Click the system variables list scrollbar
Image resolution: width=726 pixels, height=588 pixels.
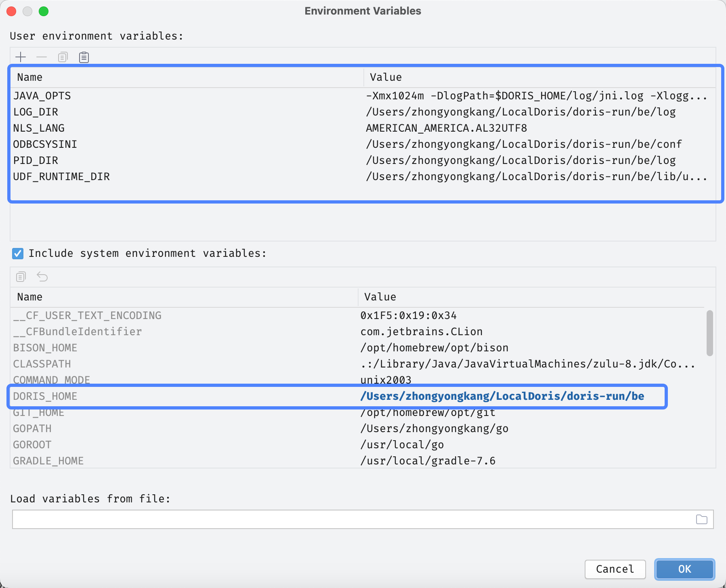709,333
